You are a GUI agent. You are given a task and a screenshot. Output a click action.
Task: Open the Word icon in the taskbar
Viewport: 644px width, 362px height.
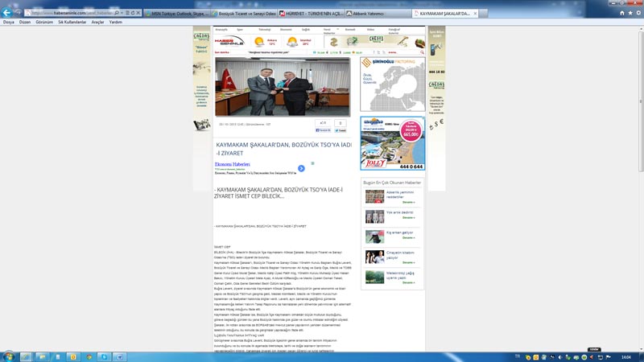click(120, 356)
